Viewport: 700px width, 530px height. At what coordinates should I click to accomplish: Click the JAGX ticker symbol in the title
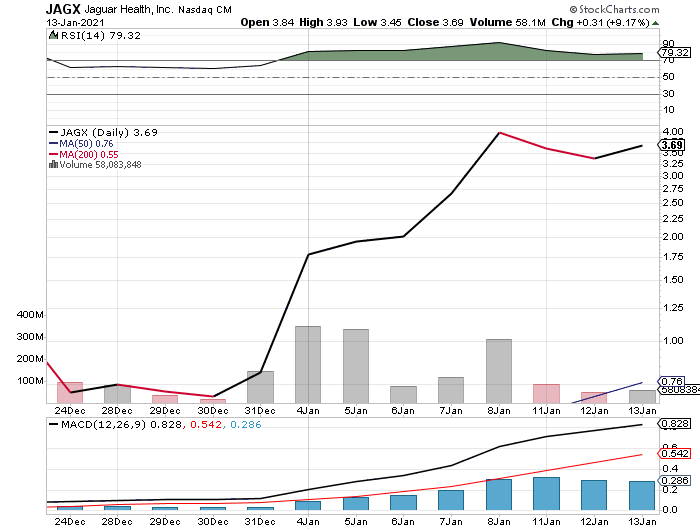point(63,9)
